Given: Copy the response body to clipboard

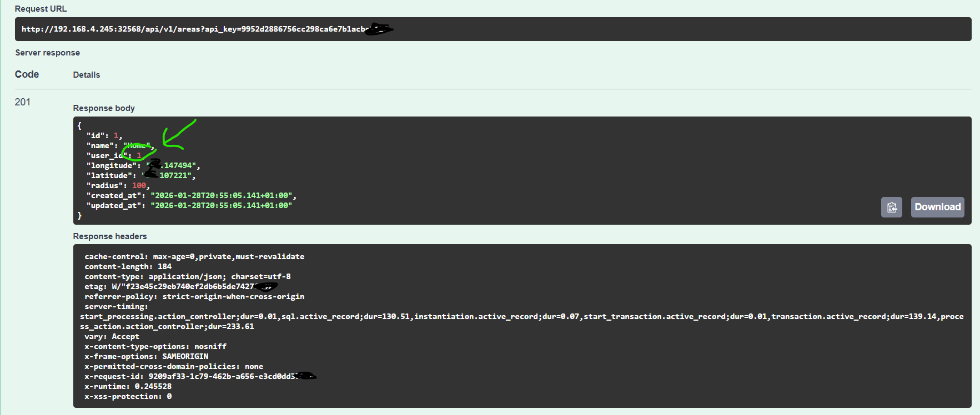Looking at the screenshot, I should 891,207.
